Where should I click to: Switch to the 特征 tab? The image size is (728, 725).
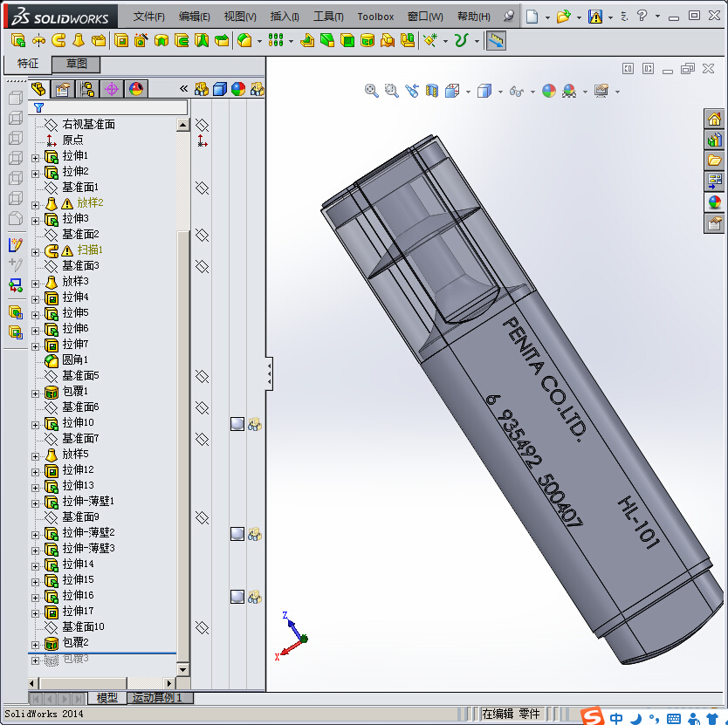[x=27, y=64]
